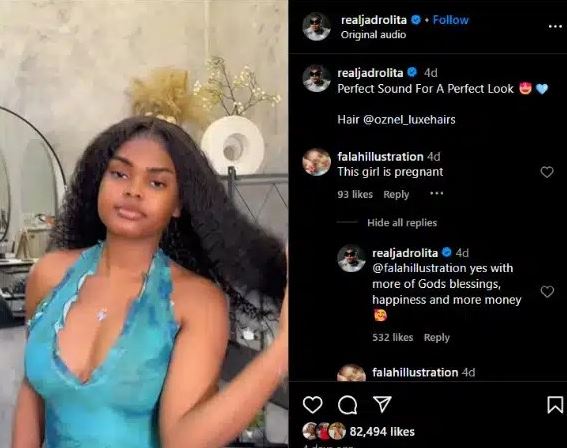View who liked via 82,494 likes
This screenshot has width=567, height=448.
tap(382, 432)
